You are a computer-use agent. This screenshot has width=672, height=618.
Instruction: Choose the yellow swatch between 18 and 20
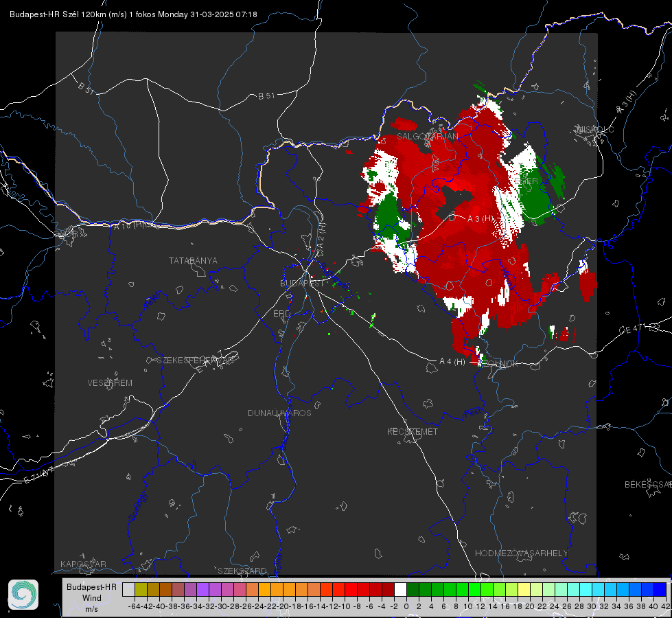tap(524, 589)
